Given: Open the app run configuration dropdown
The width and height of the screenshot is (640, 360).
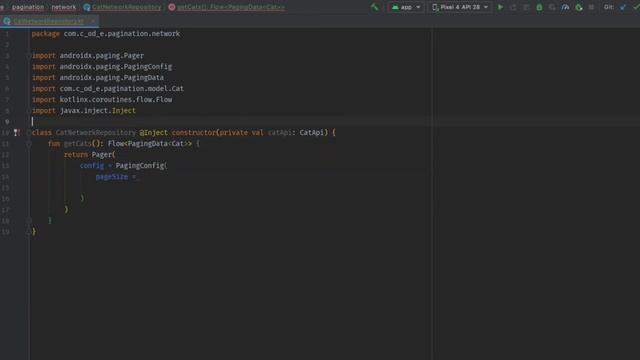Looking at the screenshot, I should click(x=405, y=7).
